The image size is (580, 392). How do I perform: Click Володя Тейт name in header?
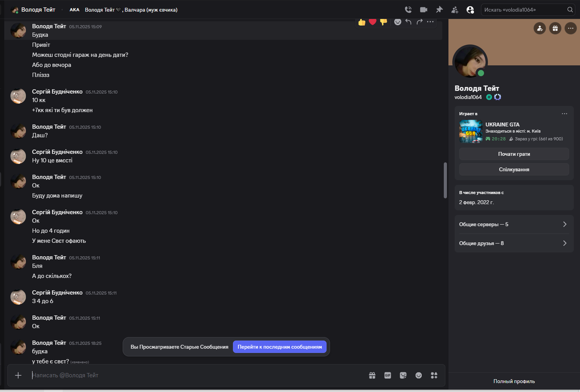[x=38, y=10]
